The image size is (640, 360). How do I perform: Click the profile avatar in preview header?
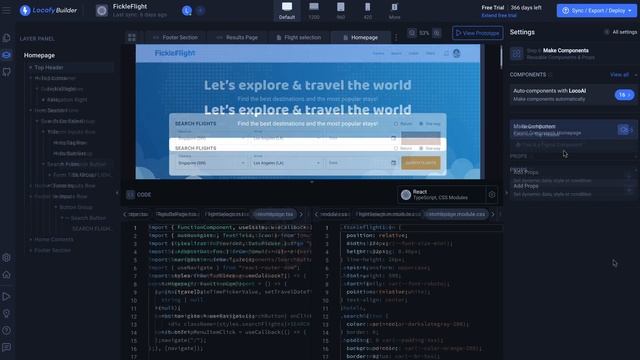[457, 53]
